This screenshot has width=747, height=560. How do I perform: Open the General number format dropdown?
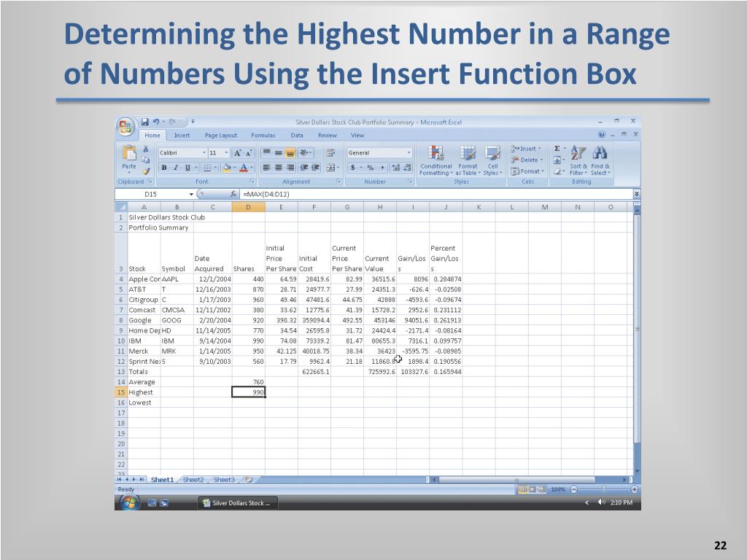(x=409, y=153)
